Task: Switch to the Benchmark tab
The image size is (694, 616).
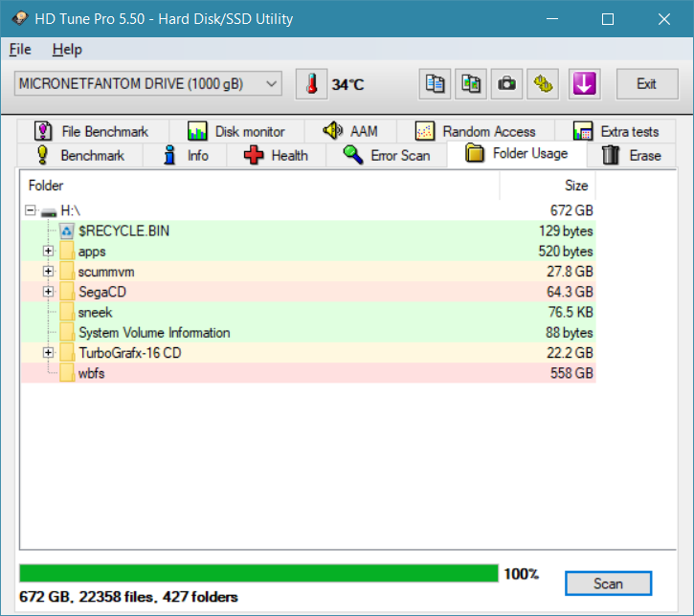Action: point(80,155)
